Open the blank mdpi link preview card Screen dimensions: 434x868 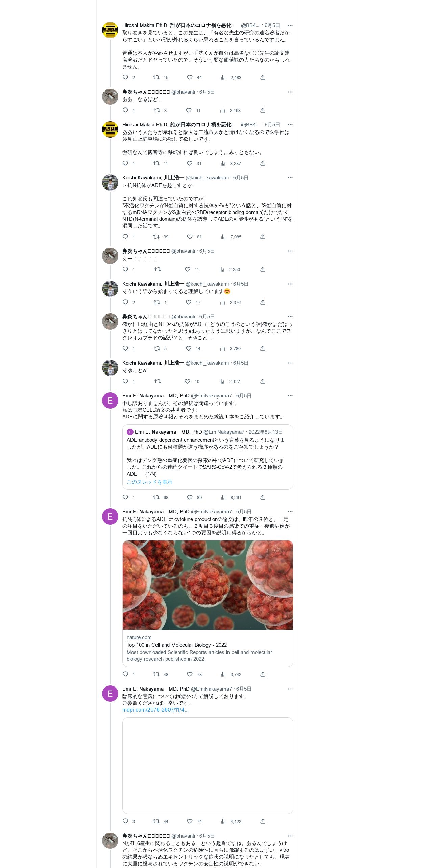[x=208, y=766]
